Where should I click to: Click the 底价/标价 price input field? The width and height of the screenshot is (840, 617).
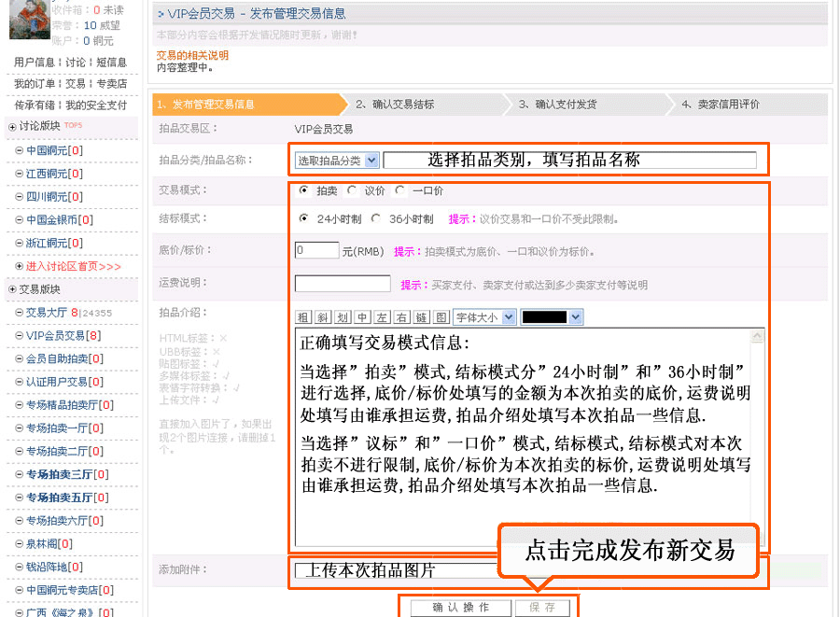(316, 250)
